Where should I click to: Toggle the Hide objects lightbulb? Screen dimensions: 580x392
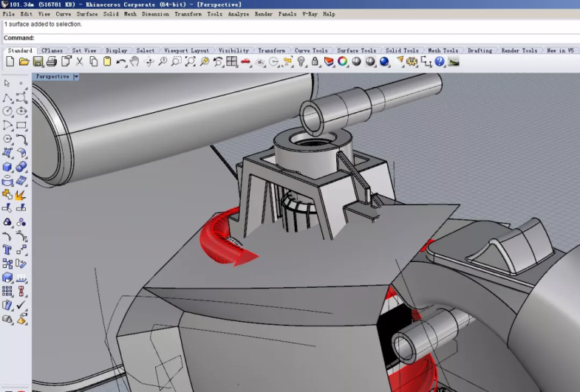coord(301,61)
